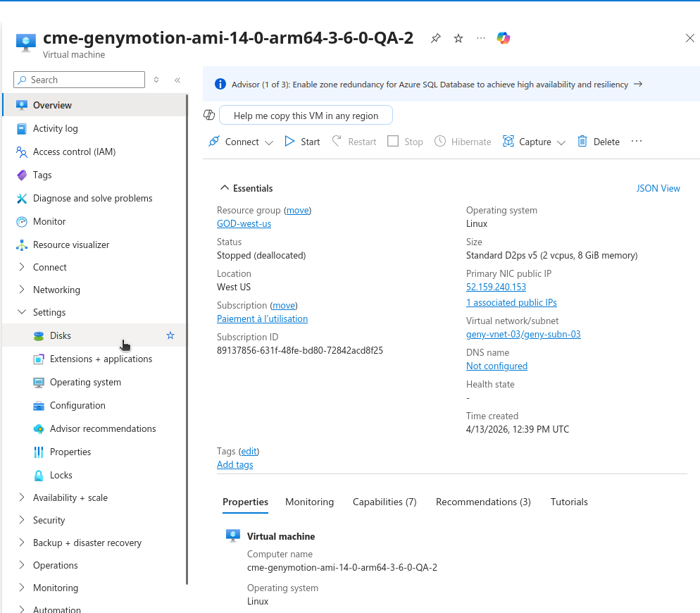Open the Connect dropdown arrow

pos(269,142)
